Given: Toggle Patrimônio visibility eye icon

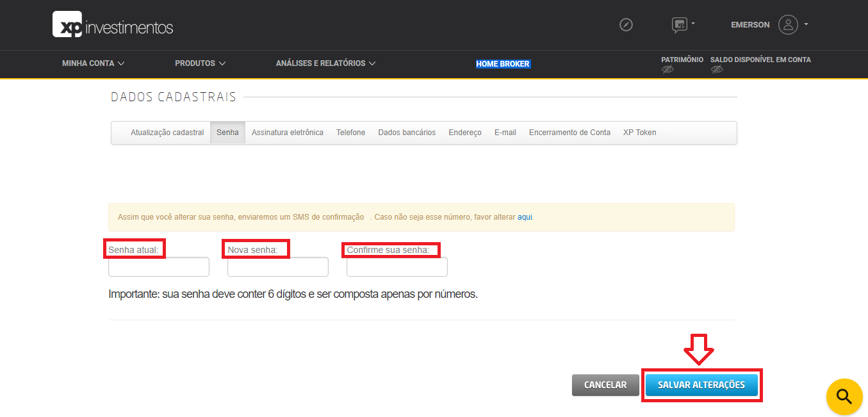Looking at the screenshot, I should point(667,69).
